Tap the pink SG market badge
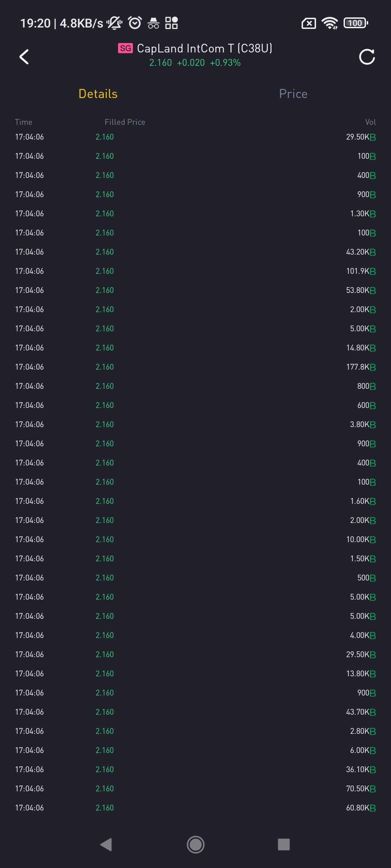 pos(126,48)
